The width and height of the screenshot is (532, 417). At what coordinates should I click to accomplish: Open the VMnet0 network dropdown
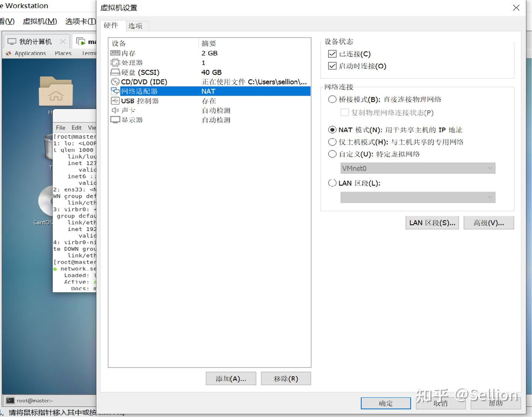490,168
